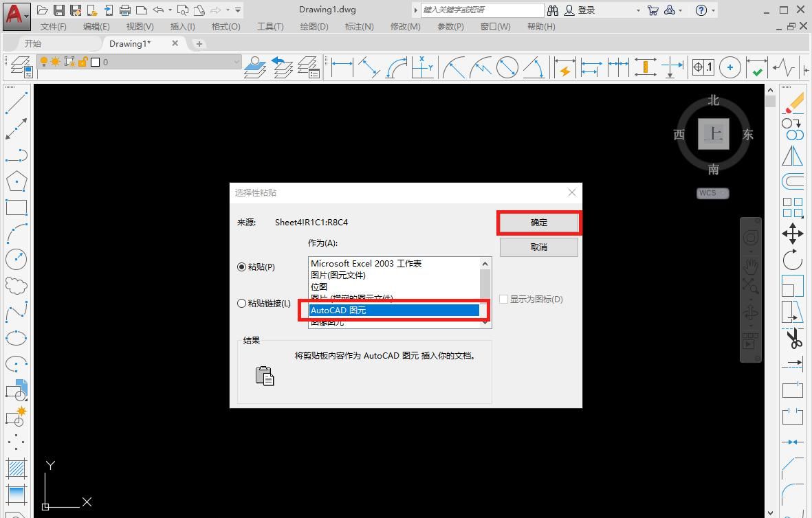Click the 取消 button

coord(538,247)
